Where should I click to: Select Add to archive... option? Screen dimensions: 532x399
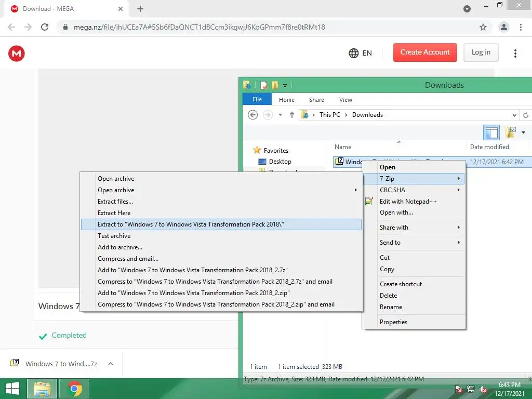point(221,247)
